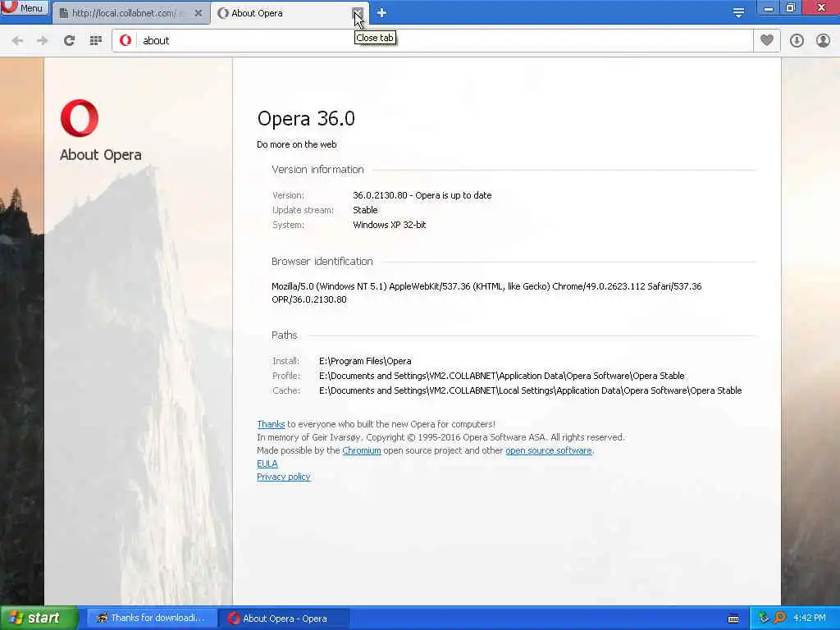Click the first system tray icon

764,619
